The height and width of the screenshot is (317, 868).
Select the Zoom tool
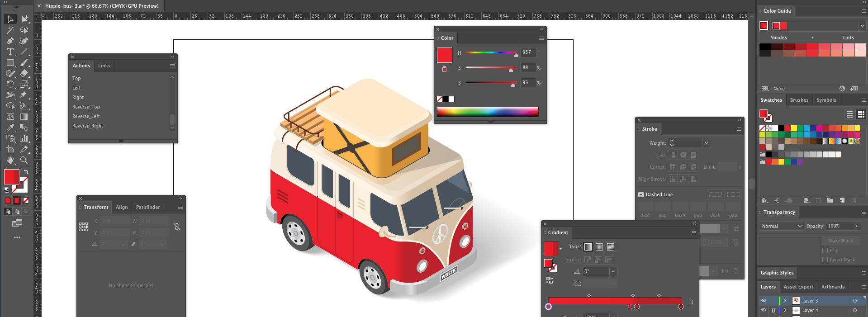pos(24,160)
